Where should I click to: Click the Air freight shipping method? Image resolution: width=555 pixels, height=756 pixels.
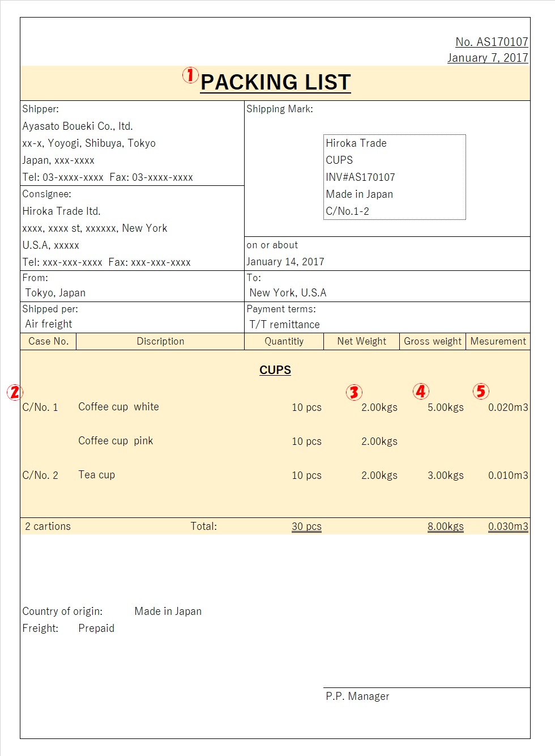(48, 324)
